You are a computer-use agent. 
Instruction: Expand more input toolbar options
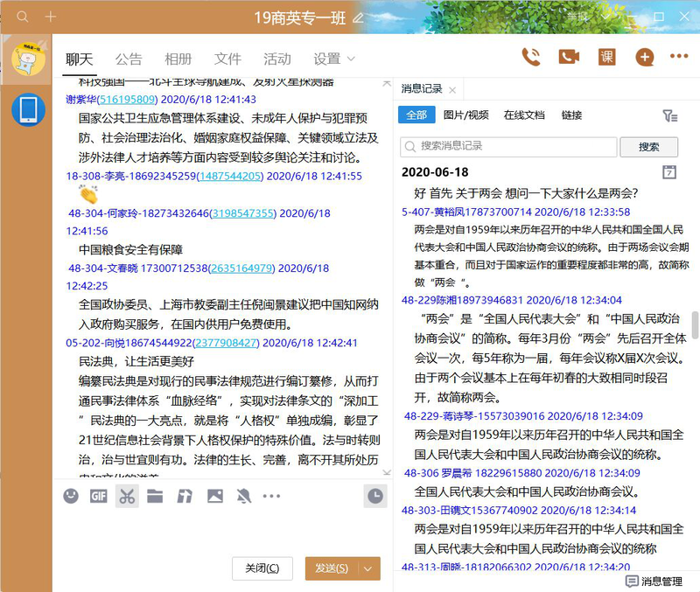[271, 496]
